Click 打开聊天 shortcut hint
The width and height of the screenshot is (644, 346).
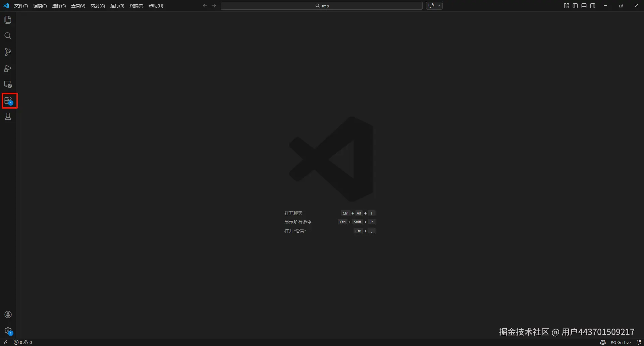[x=293, y=213]
